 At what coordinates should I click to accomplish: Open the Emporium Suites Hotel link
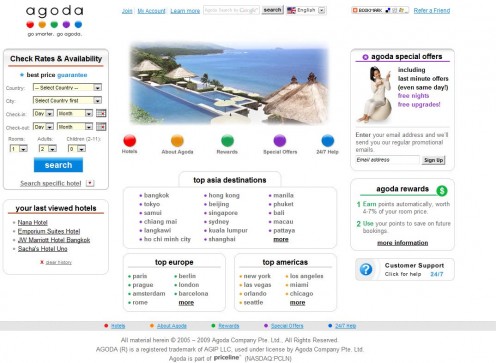pos(49,231)
